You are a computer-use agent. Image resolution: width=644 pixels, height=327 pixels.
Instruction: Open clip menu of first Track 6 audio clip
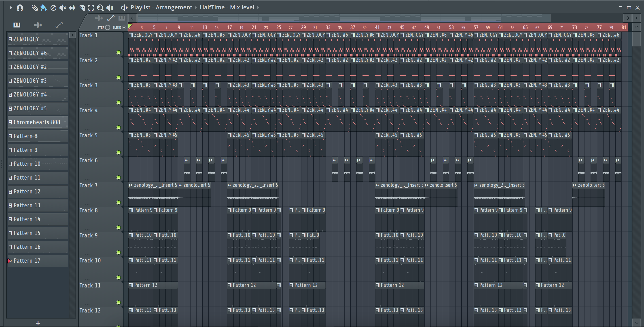click(186, 160)
